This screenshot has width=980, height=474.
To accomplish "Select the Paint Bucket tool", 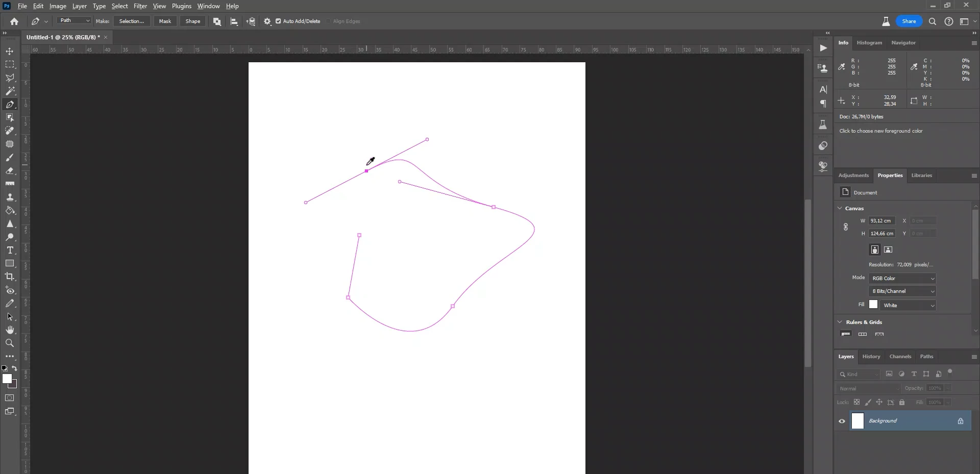I will pyautogui.click(x=10, y=211).
